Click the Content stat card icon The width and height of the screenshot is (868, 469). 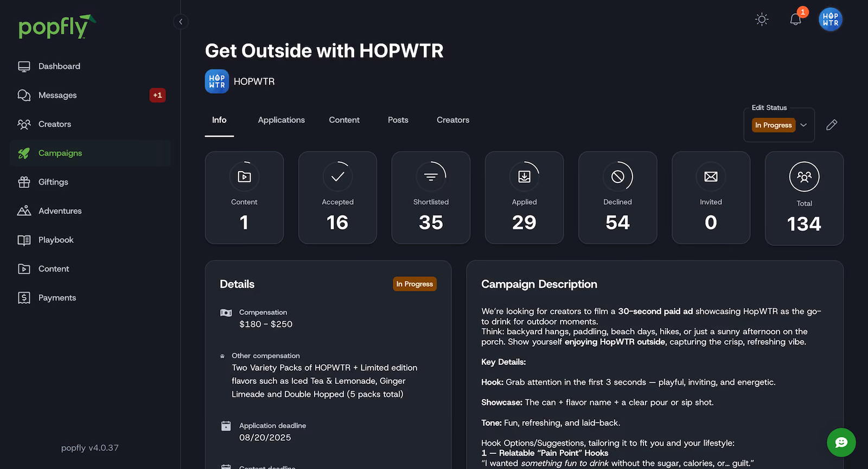[x=244, y=176]
